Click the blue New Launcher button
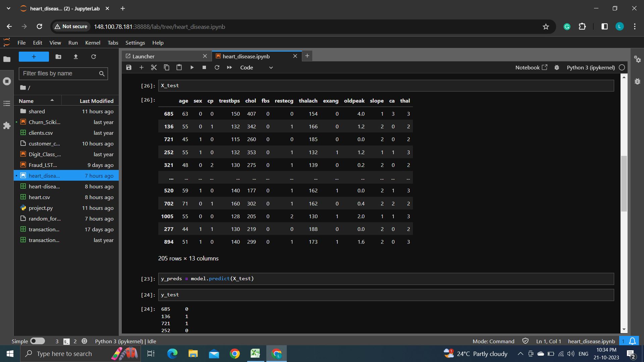644x362 pixels. (34, 57)
